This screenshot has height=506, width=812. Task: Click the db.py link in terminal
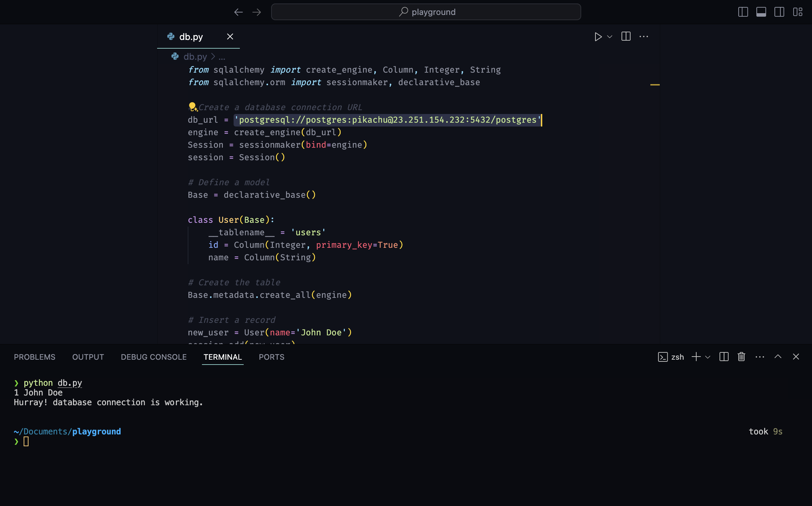point(70,383)
